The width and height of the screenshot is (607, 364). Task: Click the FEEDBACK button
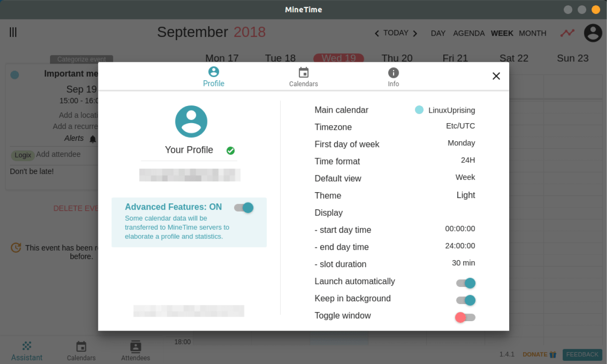(x=582, y=355)
